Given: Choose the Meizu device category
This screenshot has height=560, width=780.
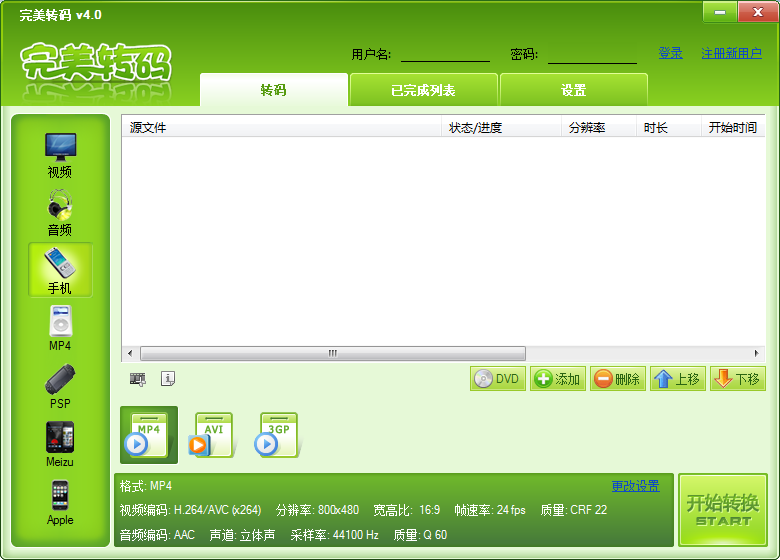Looking at the screenshot, I should click(60, 445).
